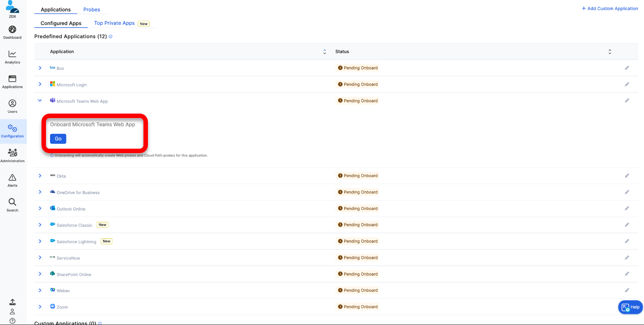This screenshot has width=644, height=325.
Task: Expand the Salesforce Lightning row
Action: coord(40,241)
